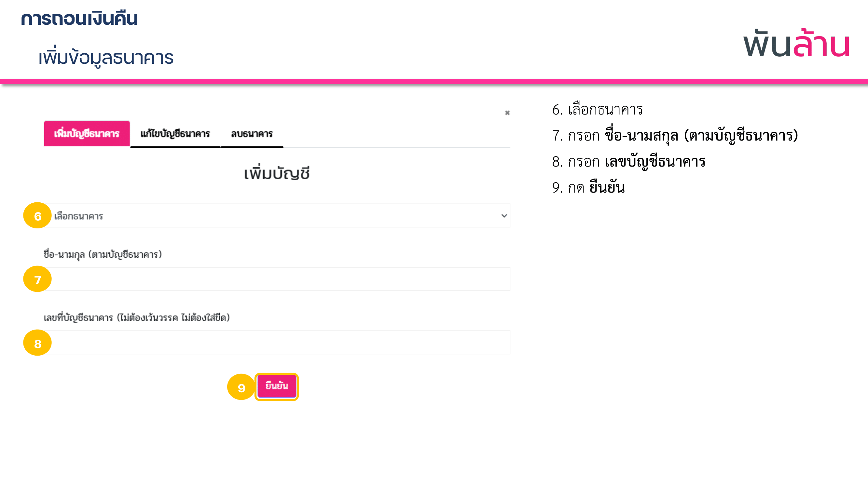This screenshot has width=868, height=488.
Task: Click the yellow number 9 marker
Action: click(x=241, y=387)
